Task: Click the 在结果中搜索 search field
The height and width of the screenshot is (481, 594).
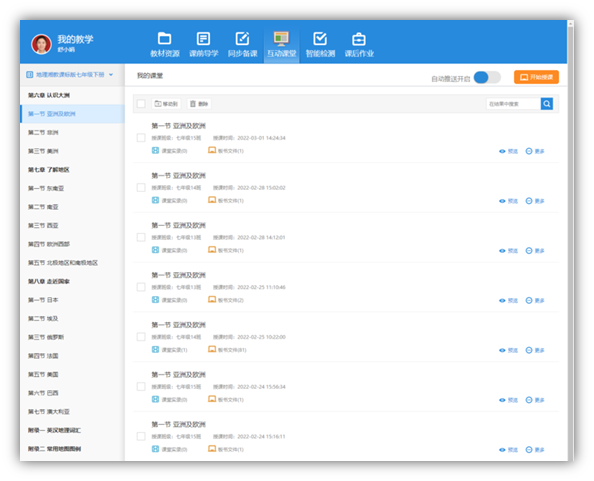Action: [513, 104]
